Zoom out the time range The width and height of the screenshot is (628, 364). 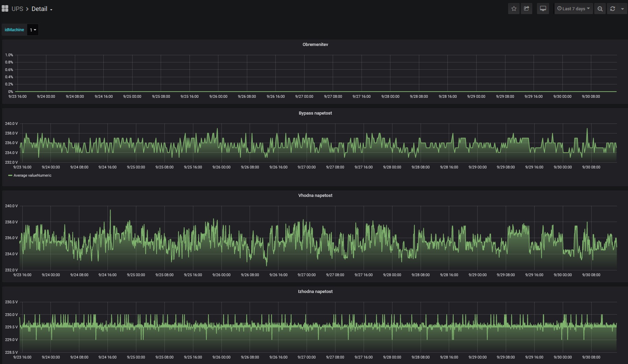tap(600, 9)
